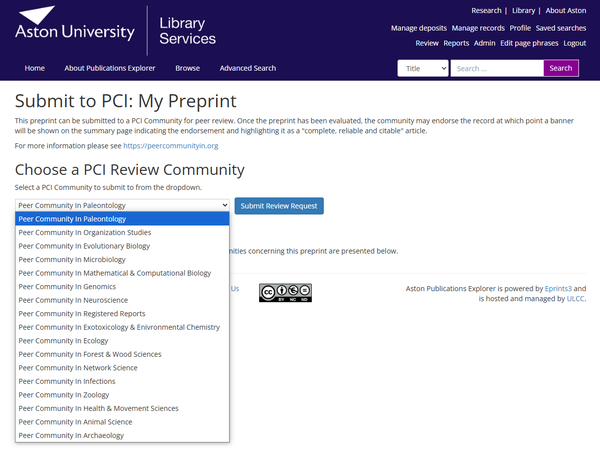600x451 pixels.
Task: Pick Peer Community In Microbiology
Action: pyautogui.click(x=122, y=259)
